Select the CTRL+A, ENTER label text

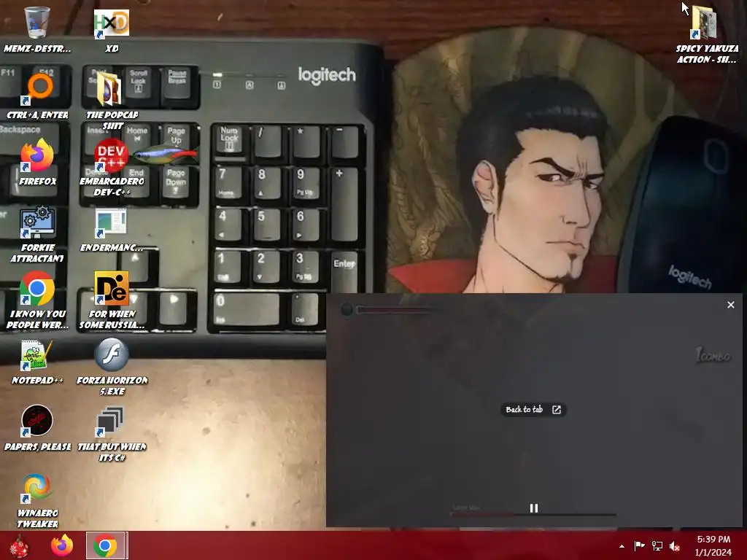point(38,115)
